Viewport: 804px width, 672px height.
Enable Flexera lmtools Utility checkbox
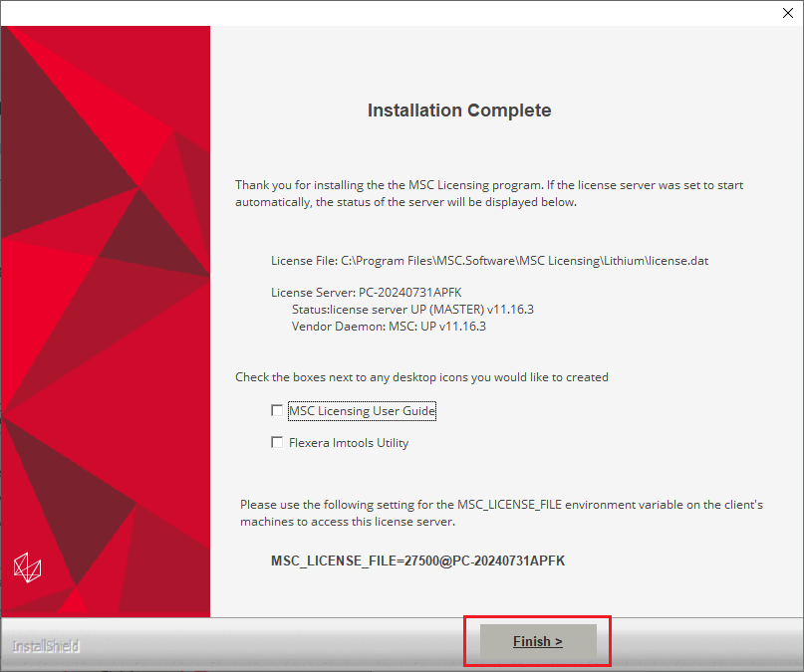[x=277, y=442]
